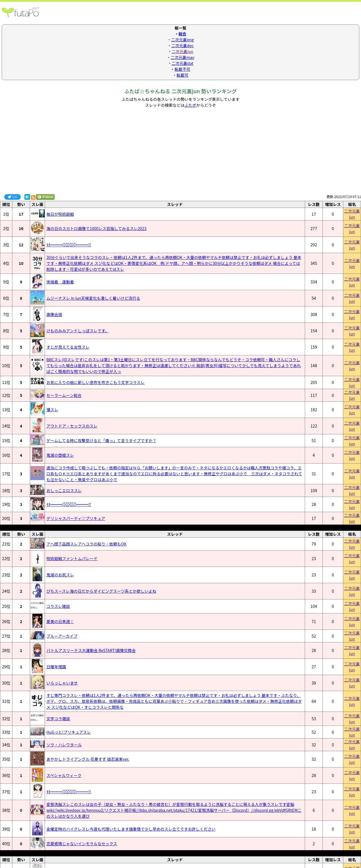This screenshot has height=868, width=361.
Task: Open thread ブルーアーカイブ
Action: click(62, 636)
